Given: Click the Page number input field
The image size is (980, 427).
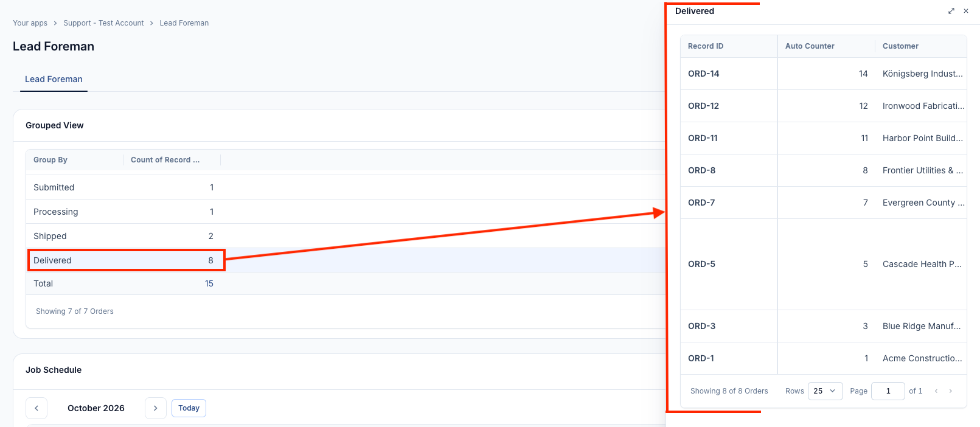Looking at the screenshot, I should 888,391.
